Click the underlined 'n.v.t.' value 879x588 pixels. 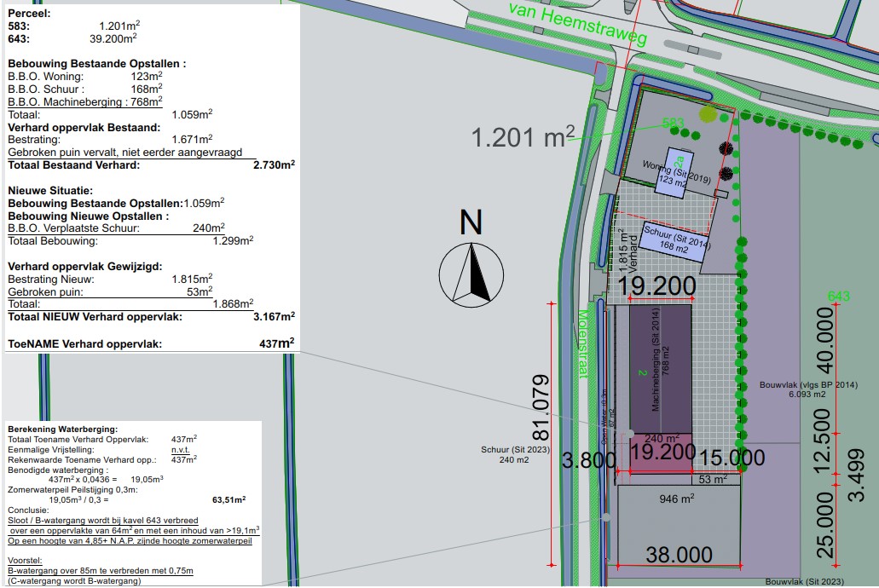click(181, 450)
